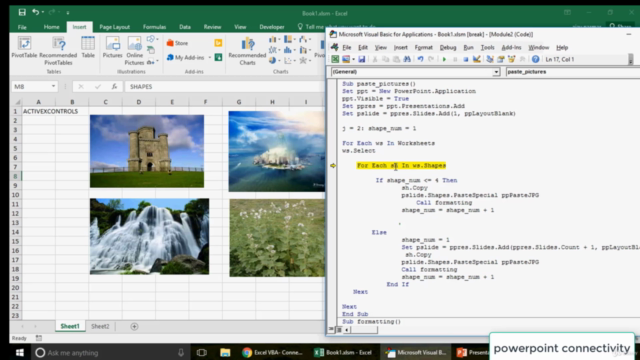
Task: Insert a PivotTable from the ribbon
Action: (24, 47)
